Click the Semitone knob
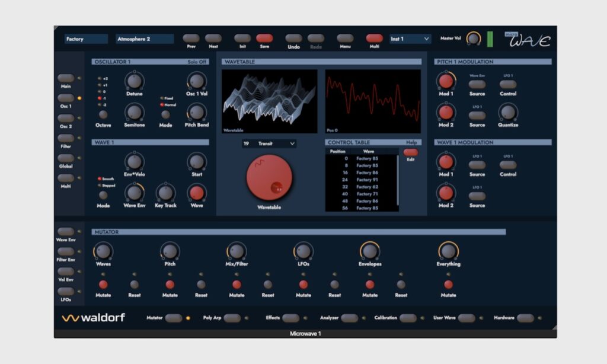The height and width of the screenshot is (364, 607). [x=135, y=113]
